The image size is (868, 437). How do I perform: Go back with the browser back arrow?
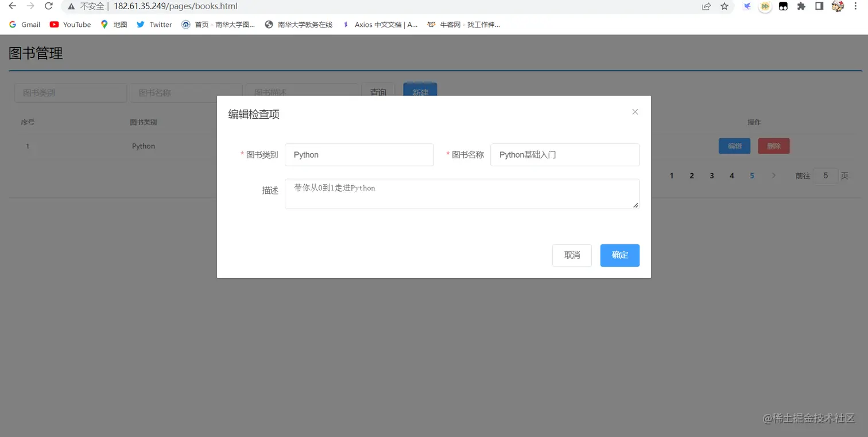(x=12, y=6)
